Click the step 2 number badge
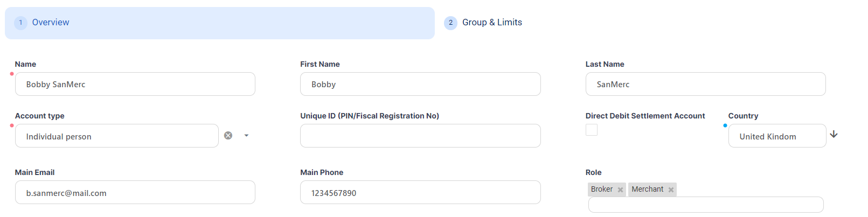Viewport: 868px width, 217px height. pyautogui.click(x=450, y=23)
